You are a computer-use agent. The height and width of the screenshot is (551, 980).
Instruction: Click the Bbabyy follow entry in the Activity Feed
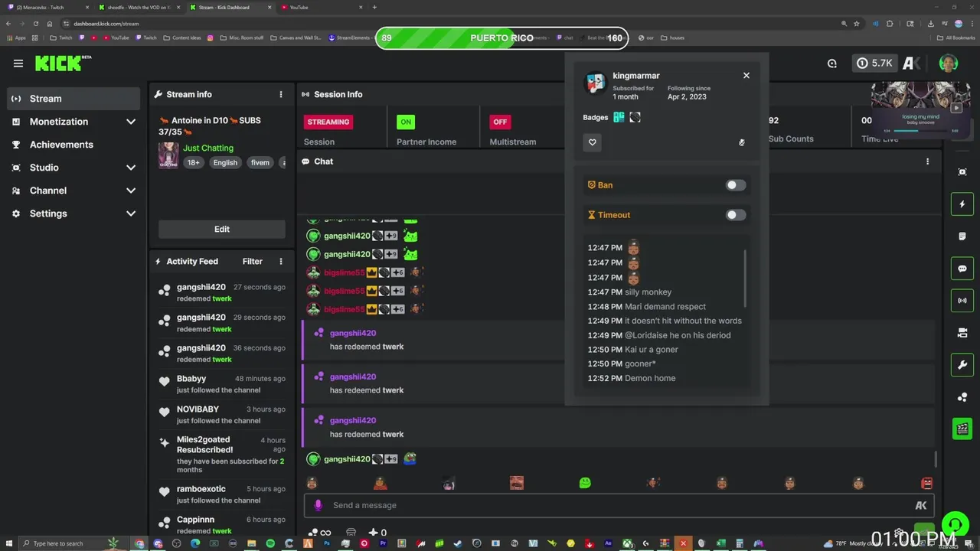(x=222, y=384)
